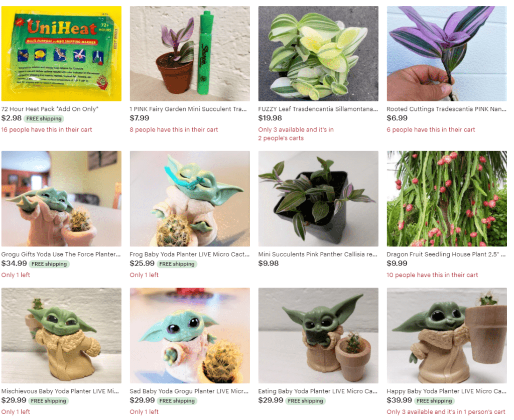
Task: Open the 1 PINK Fairy Garden Mini Succulent listing title
Action: 188,109
